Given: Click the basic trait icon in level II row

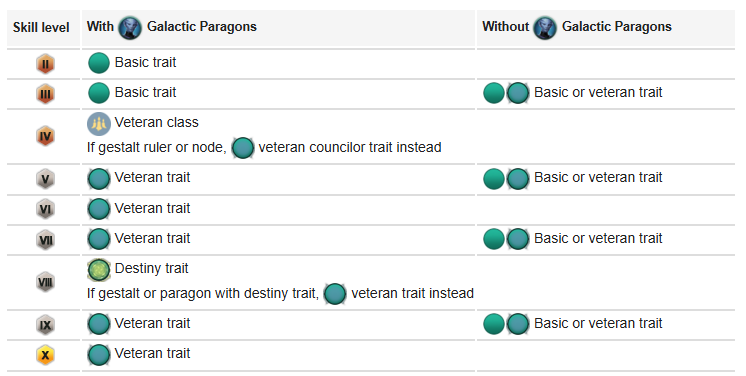Looking at the screenshot, I should 99,63.
